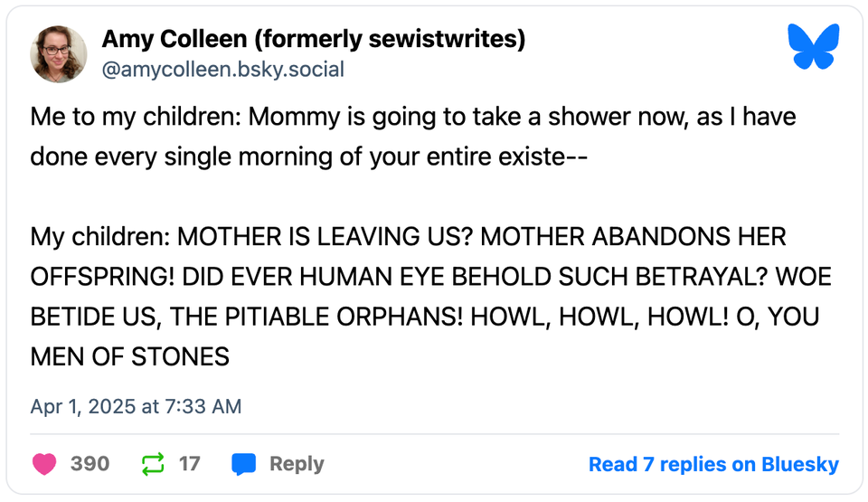Click the Apr 1, 2025 timestamp
This screenshot has height=502, width=868.
coord(136,406)
